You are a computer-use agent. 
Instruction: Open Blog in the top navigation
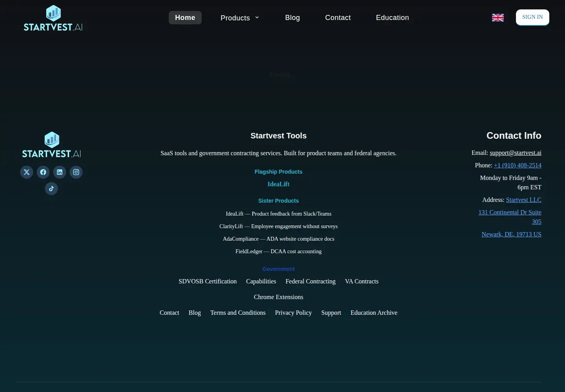[292, 18]
